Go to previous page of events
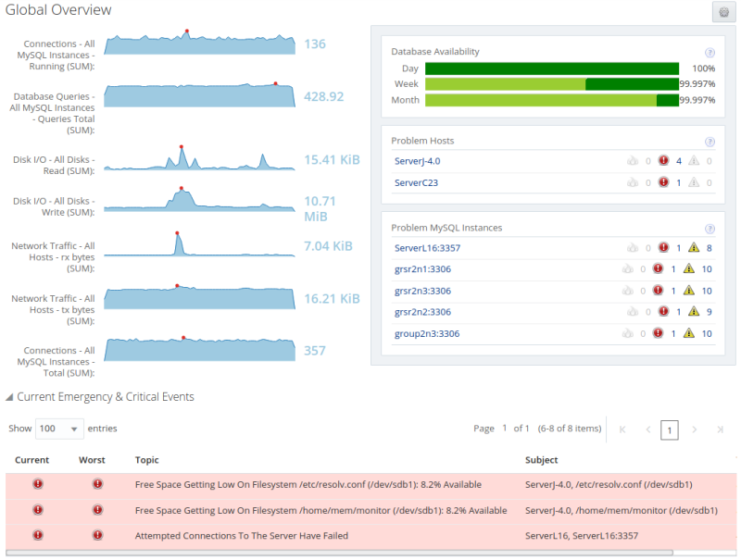Viewport: 741px width, 560px height. coord(647,429)
